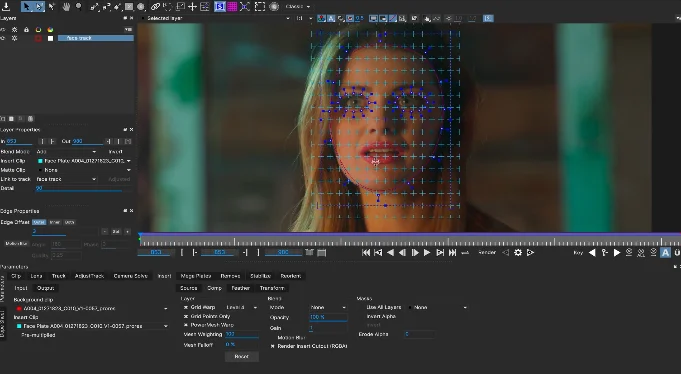Click Invert button in Layer Properties
The height and width of the screenshot is (374, 681).
116,152
